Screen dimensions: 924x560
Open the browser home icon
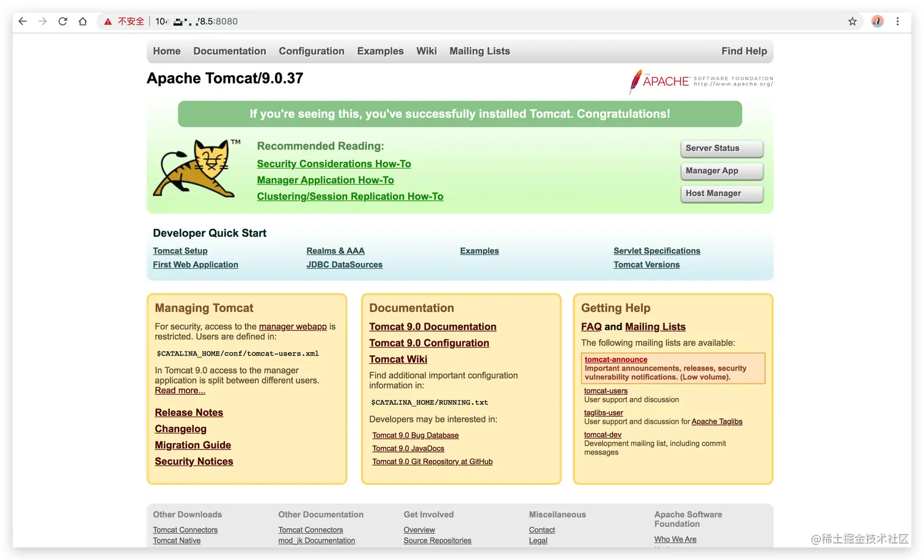tap(82, 21)
